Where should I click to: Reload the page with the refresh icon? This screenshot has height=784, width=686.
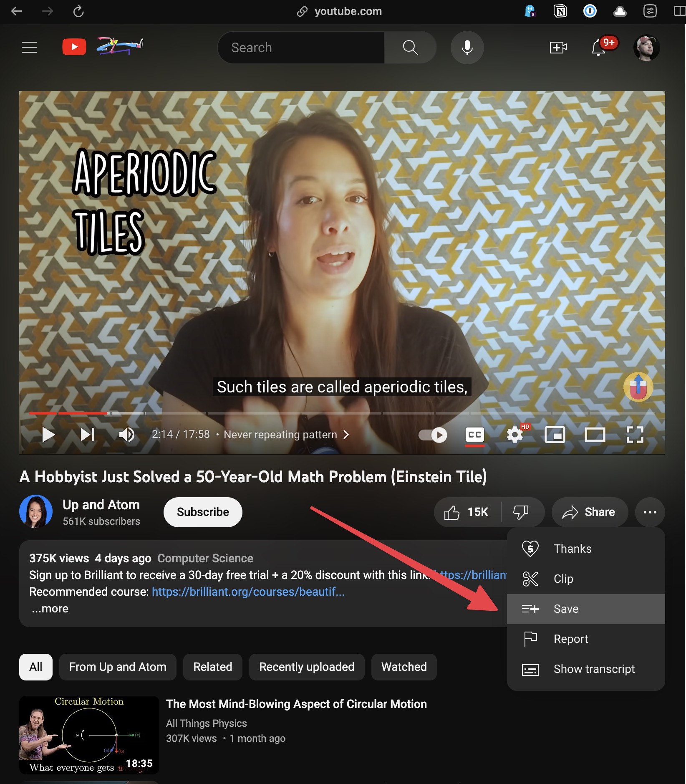[x=78, y=11]
